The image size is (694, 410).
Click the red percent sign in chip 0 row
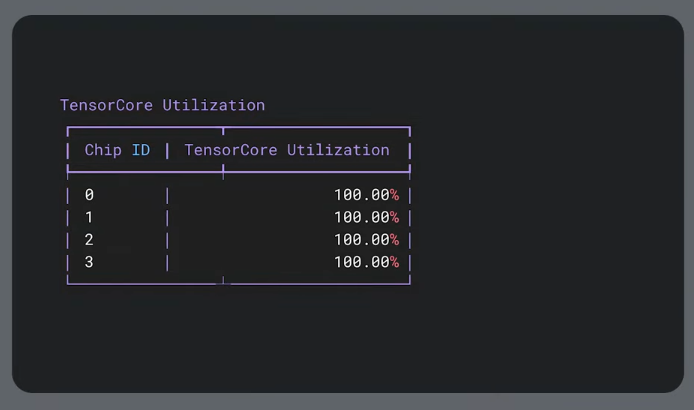point(395,195)
